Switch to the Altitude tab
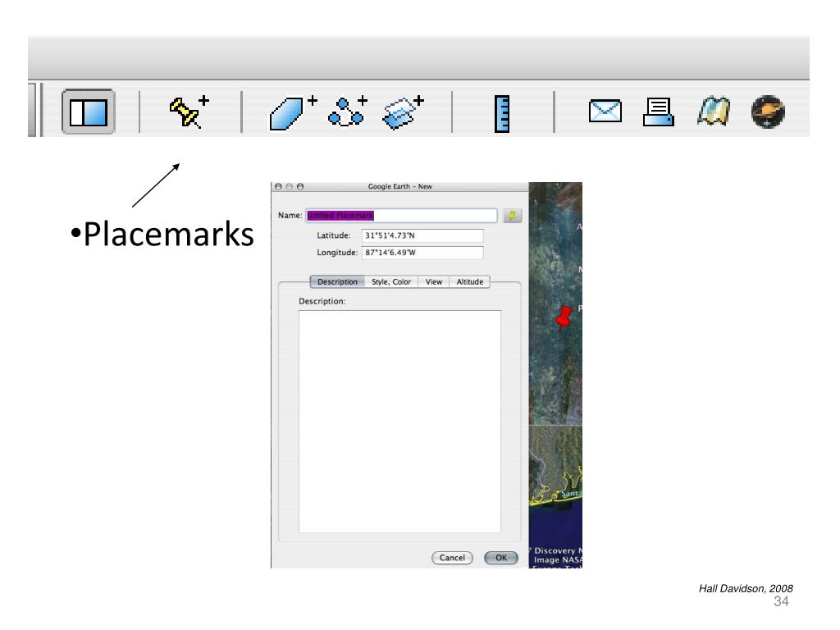 (469, 282)
